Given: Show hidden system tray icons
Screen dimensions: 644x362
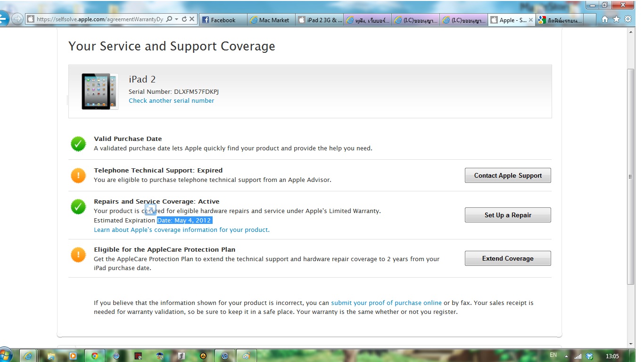Looking at the screenshot, I should pos(566,356).
